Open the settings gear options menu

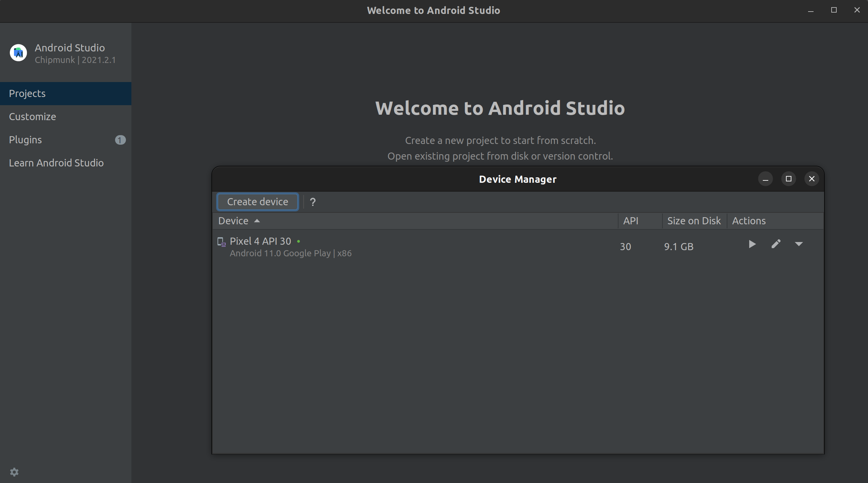pyautogui.click(x=14, y=472)
